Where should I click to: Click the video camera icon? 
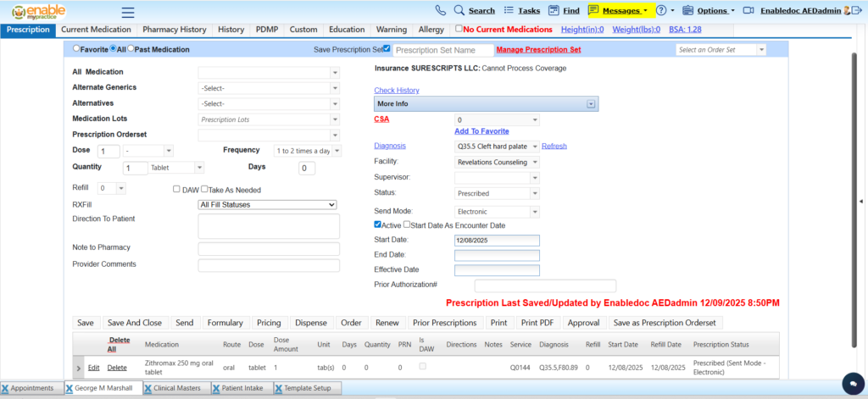(748, 11)
